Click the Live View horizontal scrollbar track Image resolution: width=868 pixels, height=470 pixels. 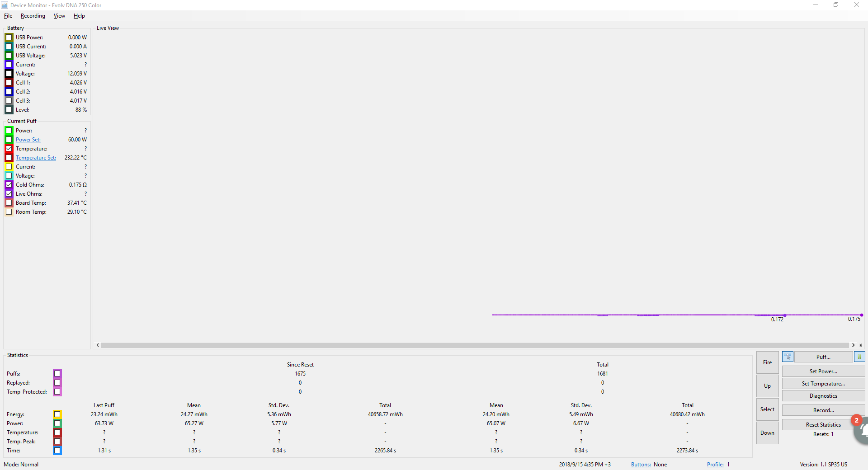click(475, 345)
